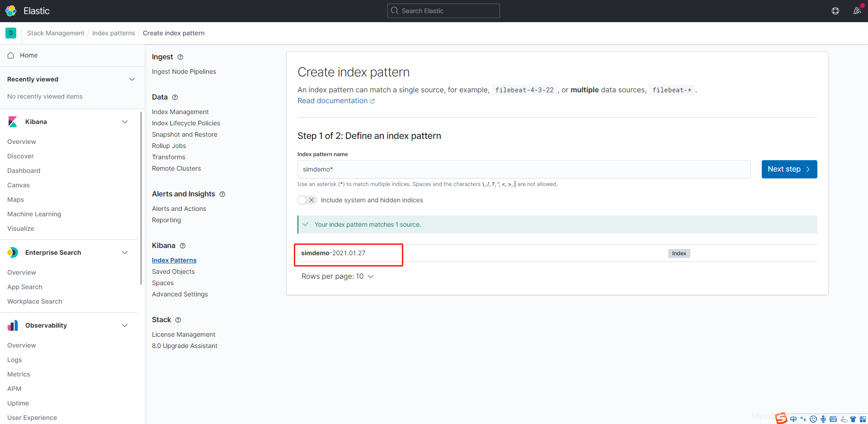Open APM under Observability
The height and width of the screenshot is (424, 868).
14,389
